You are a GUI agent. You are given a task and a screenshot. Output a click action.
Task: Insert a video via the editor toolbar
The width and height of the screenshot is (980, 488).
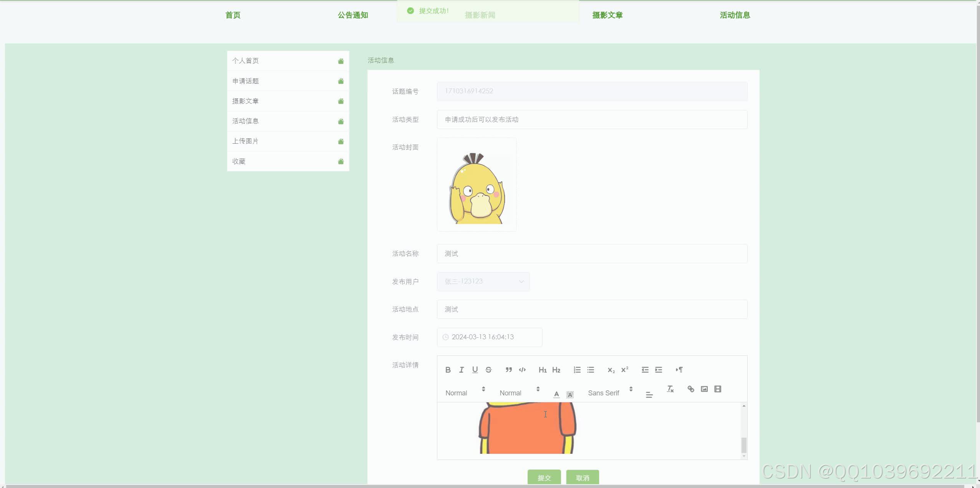pos(717,389)
